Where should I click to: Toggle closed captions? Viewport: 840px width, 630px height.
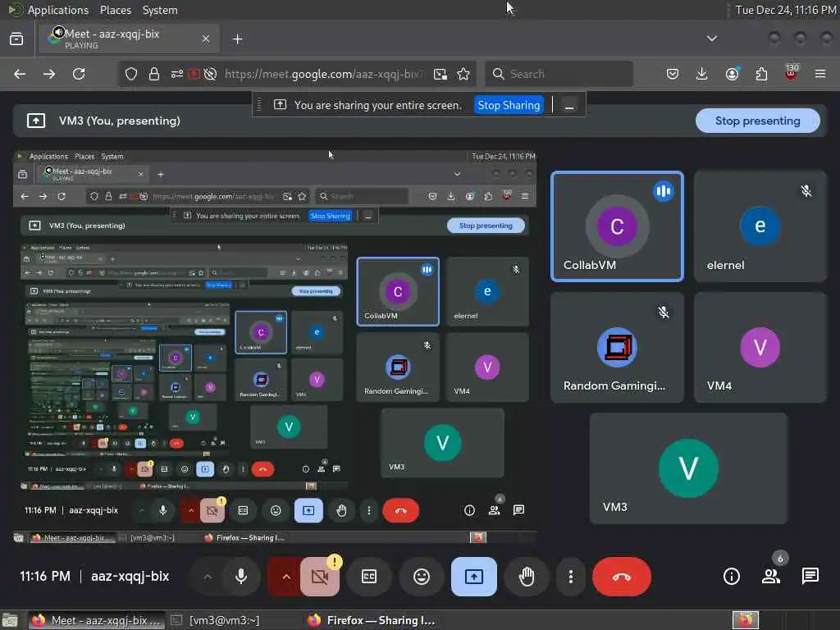369,577
